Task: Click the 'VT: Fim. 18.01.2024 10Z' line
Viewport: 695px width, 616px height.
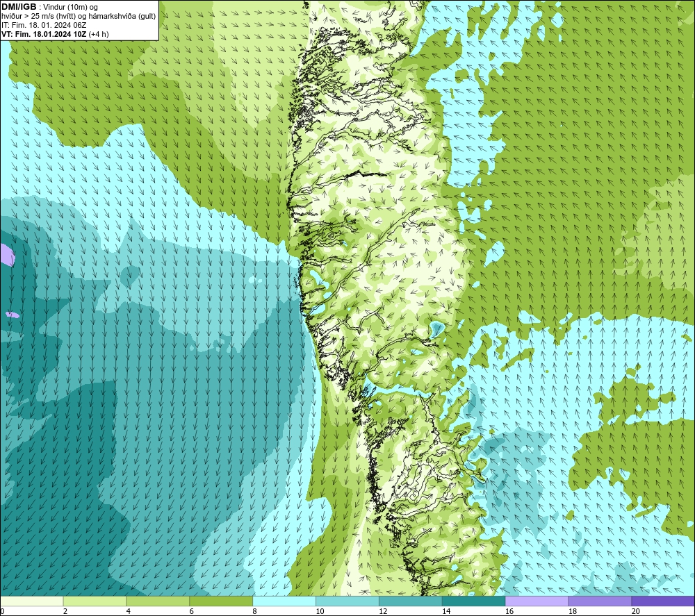Action: tap(55, 34)
